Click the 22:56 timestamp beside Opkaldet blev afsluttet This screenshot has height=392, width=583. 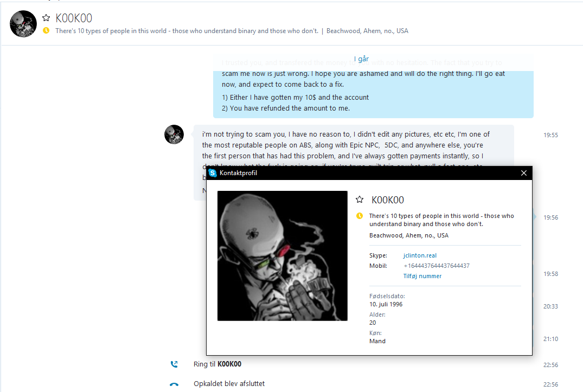(x=550, y=384)
